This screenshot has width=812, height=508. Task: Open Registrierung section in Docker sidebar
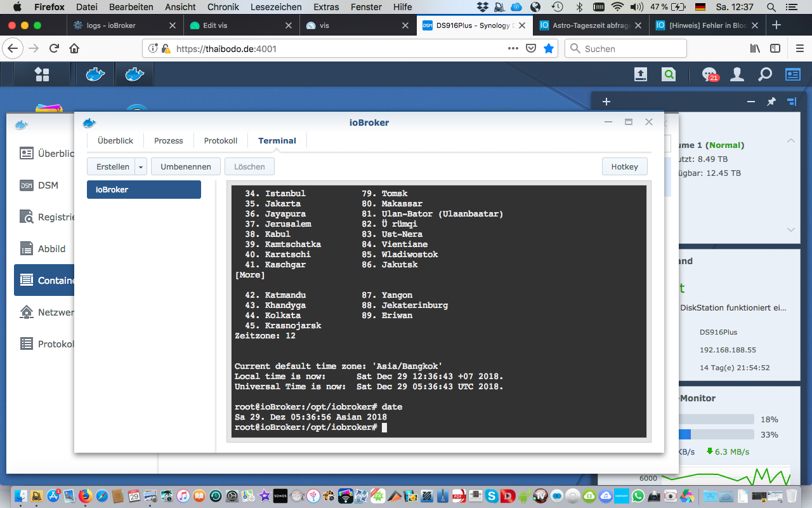coord(44,217)
